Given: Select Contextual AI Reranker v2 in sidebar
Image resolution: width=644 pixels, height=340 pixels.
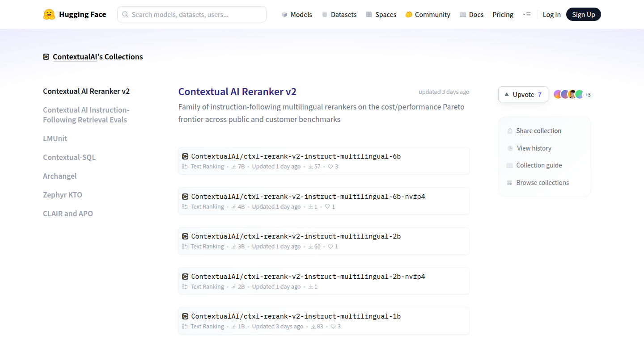Looking at the screenshot, I should 86,91.
